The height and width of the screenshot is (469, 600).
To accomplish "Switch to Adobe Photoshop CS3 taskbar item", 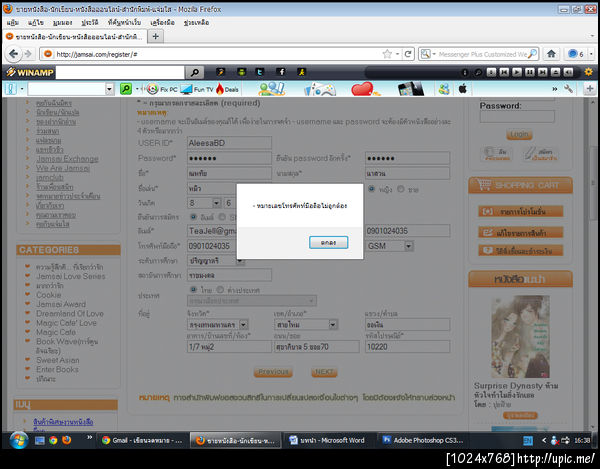I will [x=424, y=440].
